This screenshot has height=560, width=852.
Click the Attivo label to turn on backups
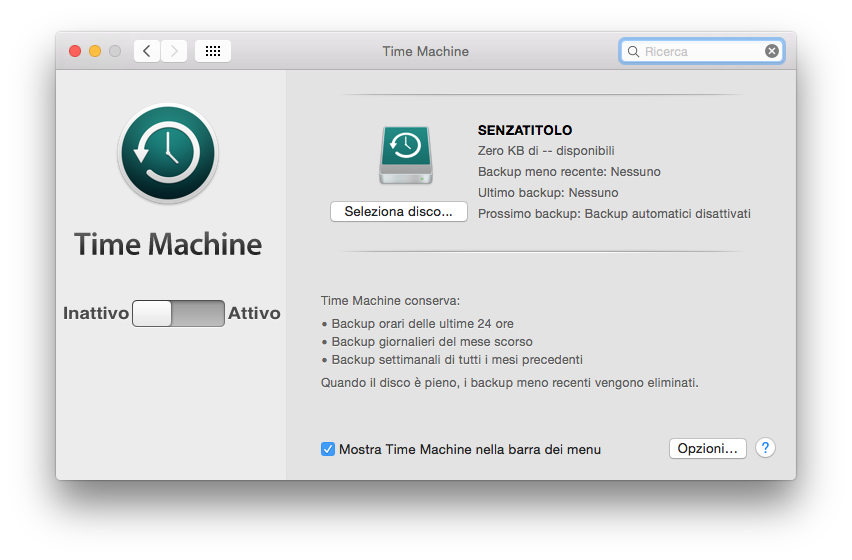pyautogui.click(x=254, y=313)
